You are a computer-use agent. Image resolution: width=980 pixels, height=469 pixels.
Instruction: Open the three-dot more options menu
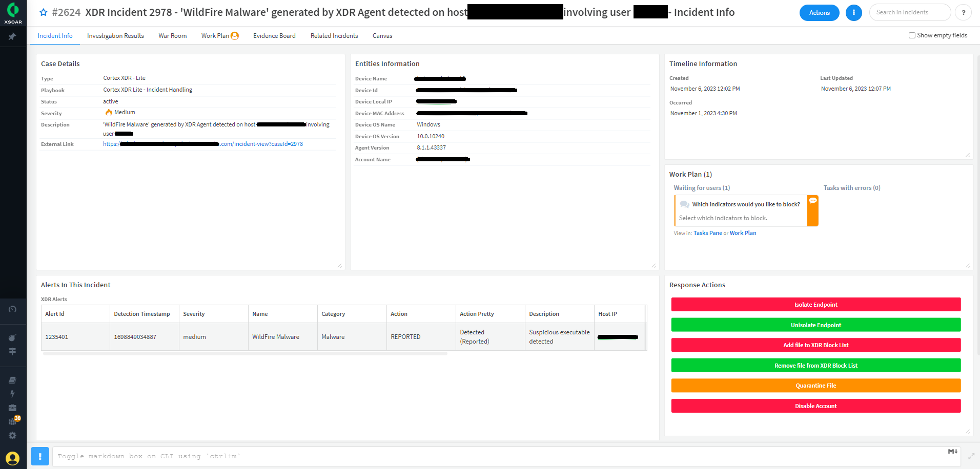tap(854, 12)
